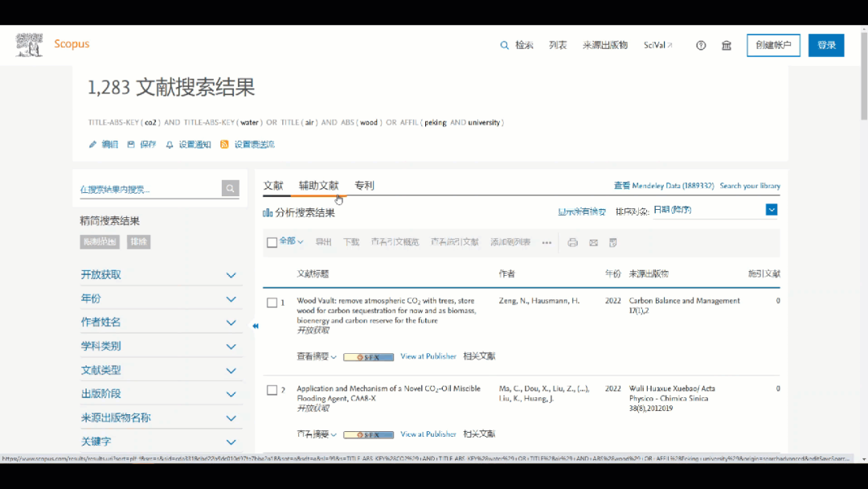
Task: Submit search within results magnifier button
Action: [x=231, y=188]
